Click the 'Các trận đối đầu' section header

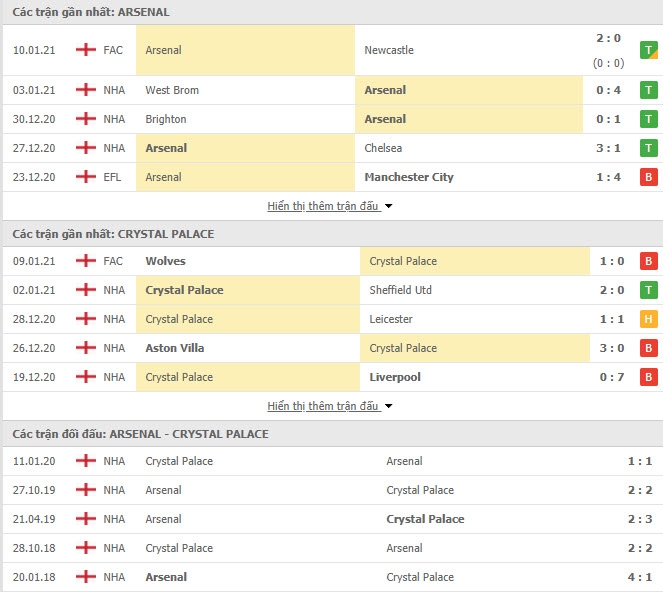click(x=140, y=434)
